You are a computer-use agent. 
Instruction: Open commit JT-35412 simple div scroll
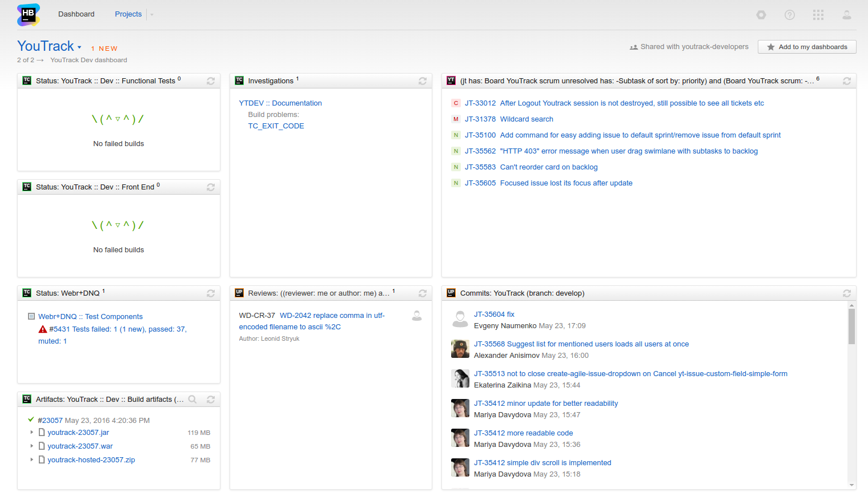[x=542, y=463]
